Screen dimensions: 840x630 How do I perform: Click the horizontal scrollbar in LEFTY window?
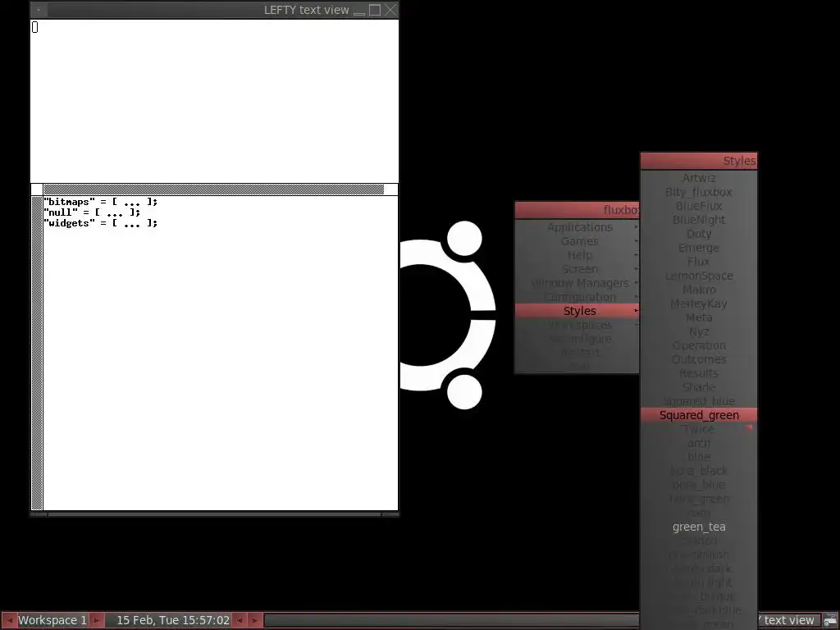click(x=214, y=189)
